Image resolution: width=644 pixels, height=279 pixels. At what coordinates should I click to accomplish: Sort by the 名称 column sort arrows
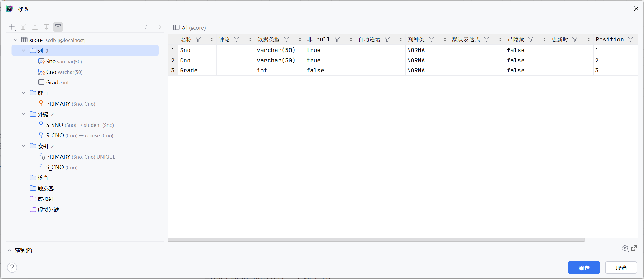(212, 39)
